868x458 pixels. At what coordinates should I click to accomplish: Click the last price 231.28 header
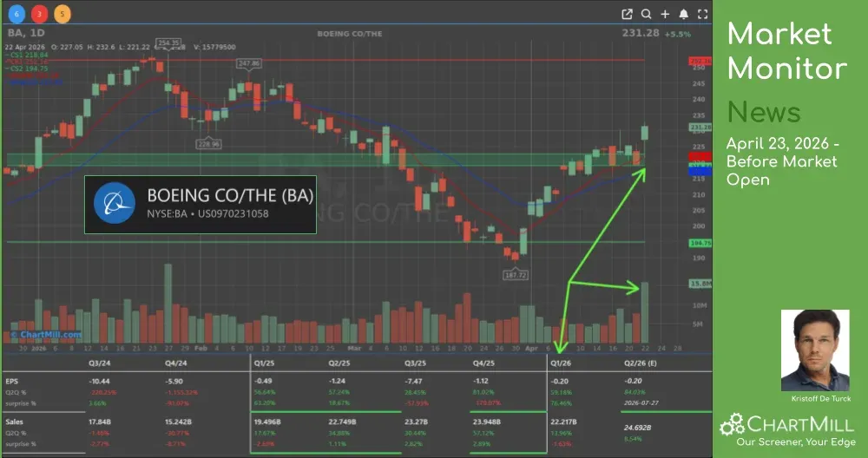point(641,33)
